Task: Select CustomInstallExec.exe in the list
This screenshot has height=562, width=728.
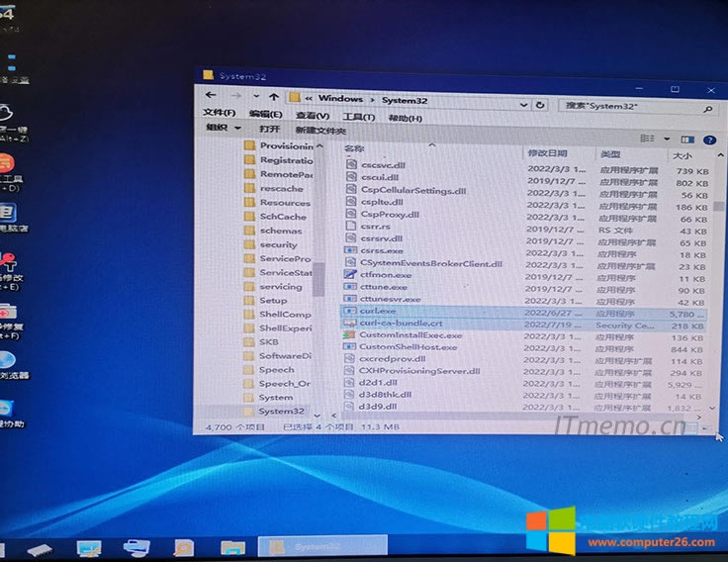Action: [409, 335]
